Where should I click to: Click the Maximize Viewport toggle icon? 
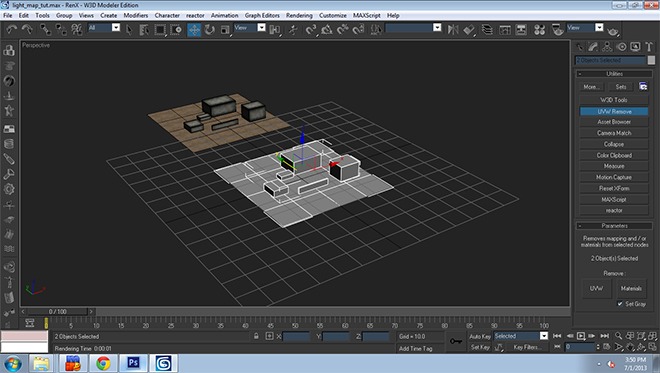(x=652, y=347)
